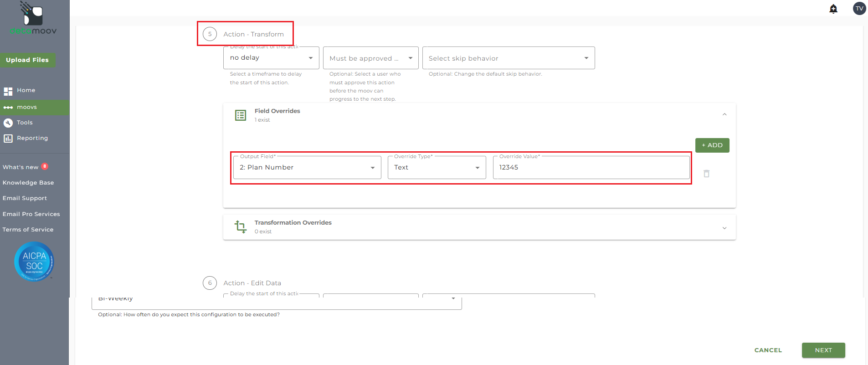Open the Home page from sidebar
The height and width of the screenshot is (365, 868).
(x=26, y=90)
